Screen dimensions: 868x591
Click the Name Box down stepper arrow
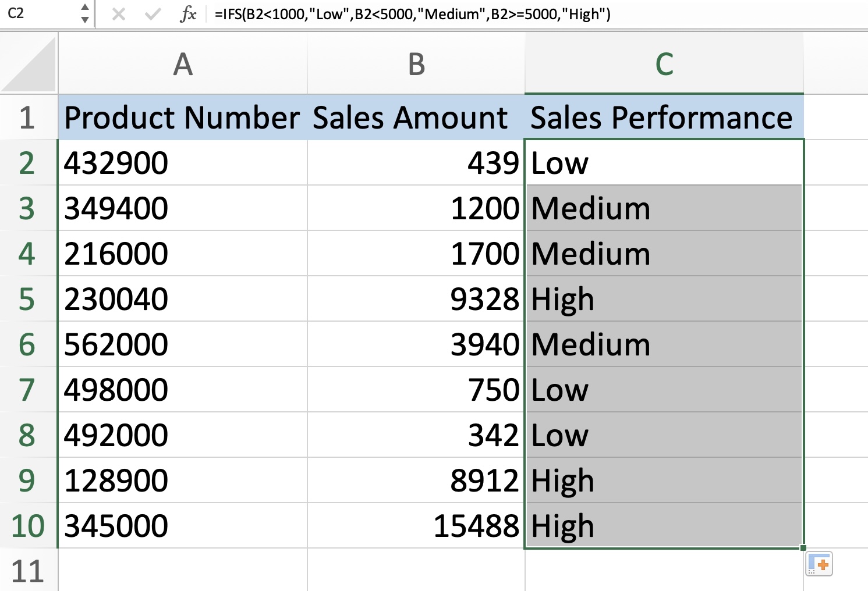pyautogui.click(x=85, y=20)
